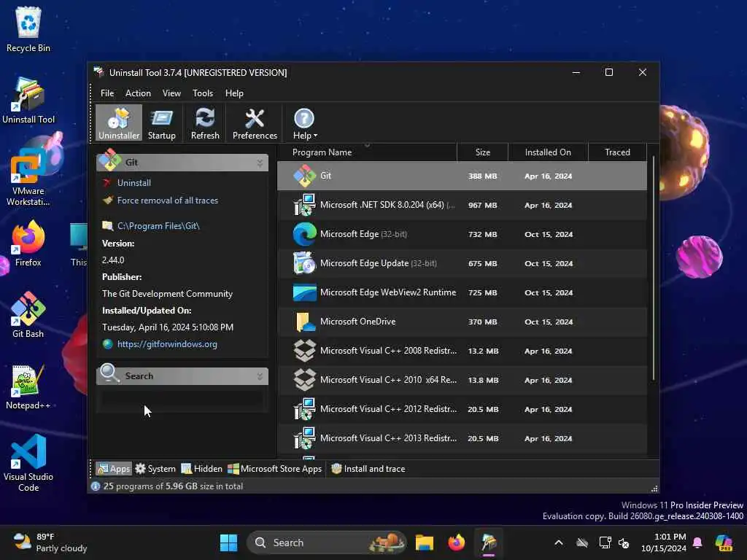Image resolution: width=747 pixels, height=560 pixels.
Task: Click Install and trace button
Action: coord(368,469)
